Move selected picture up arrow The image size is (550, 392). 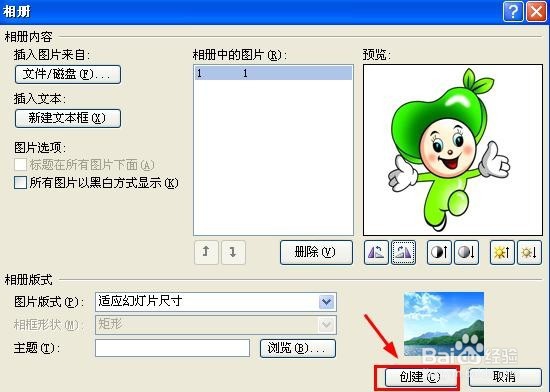(x=206, y=252)
